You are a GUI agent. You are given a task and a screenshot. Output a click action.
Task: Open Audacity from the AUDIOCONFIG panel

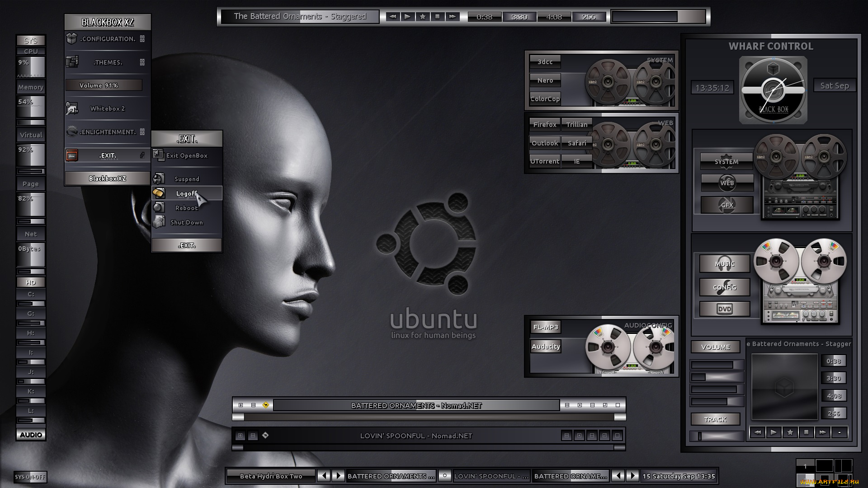point(546,347)
